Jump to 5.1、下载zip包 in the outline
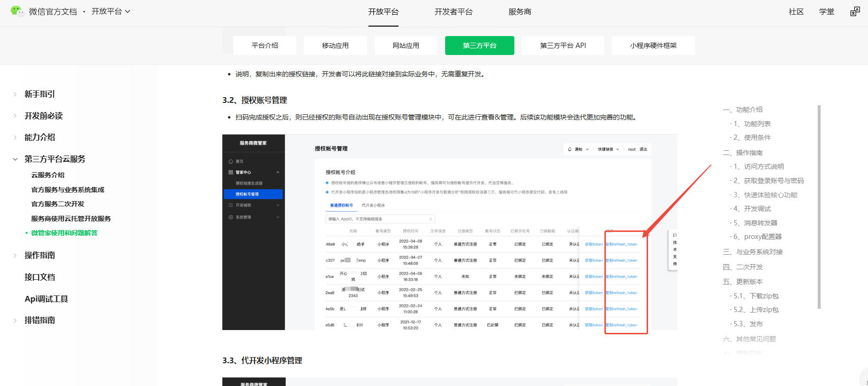868x386 pixels. click(756, 296)
